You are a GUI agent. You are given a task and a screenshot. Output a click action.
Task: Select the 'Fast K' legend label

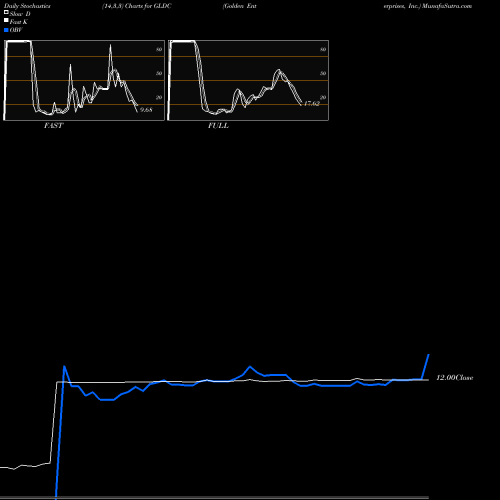click(x=18, y=22)
